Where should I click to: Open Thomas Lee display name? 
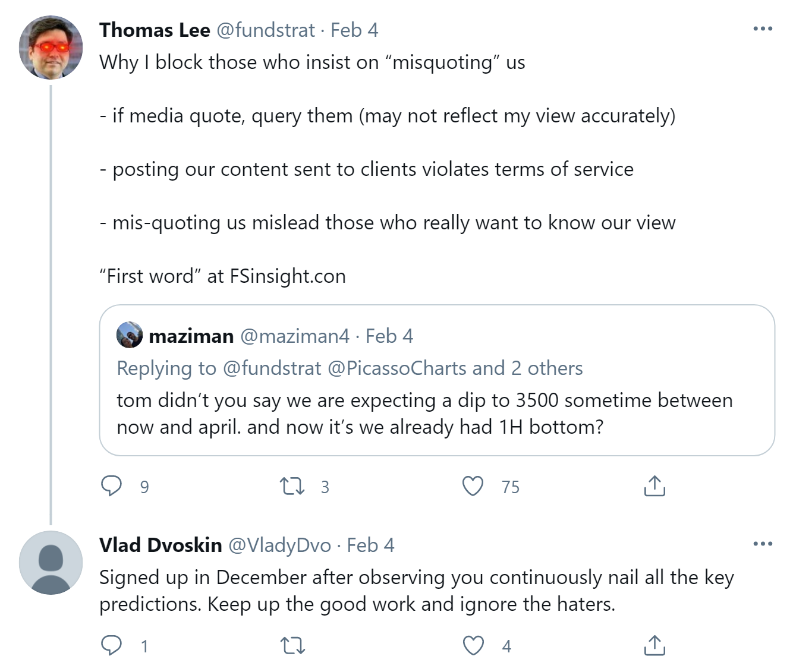coord(155,30)
